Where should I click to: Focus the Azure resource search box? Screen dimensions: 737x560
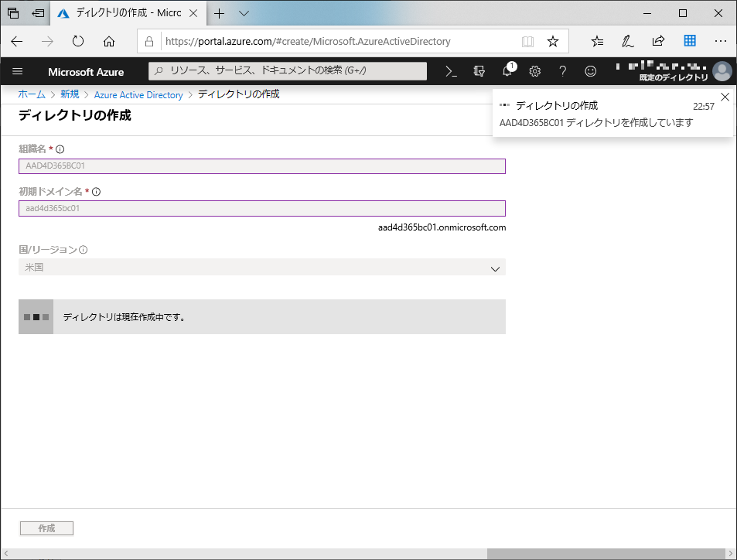pos(288,71)
